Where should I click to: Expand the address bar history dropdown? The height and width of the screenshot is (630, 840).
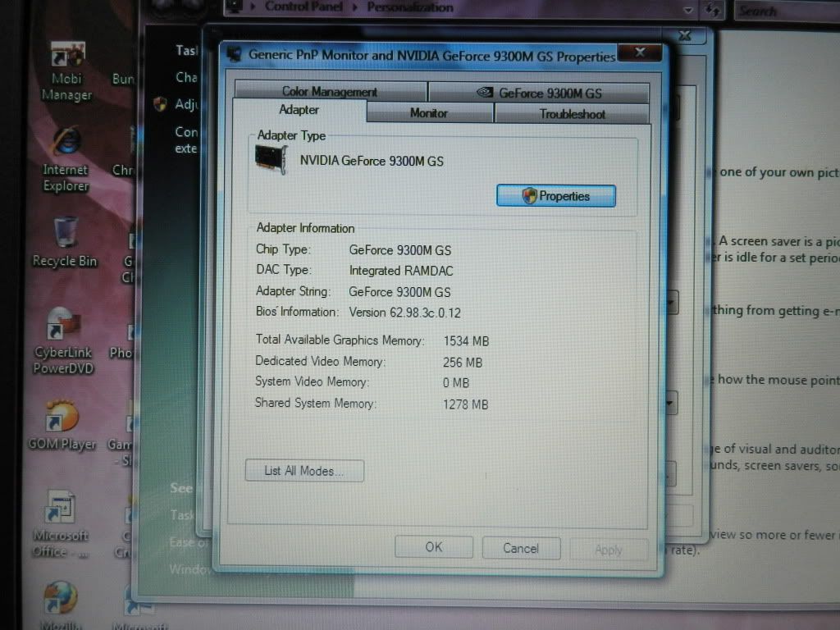[688, 10]
